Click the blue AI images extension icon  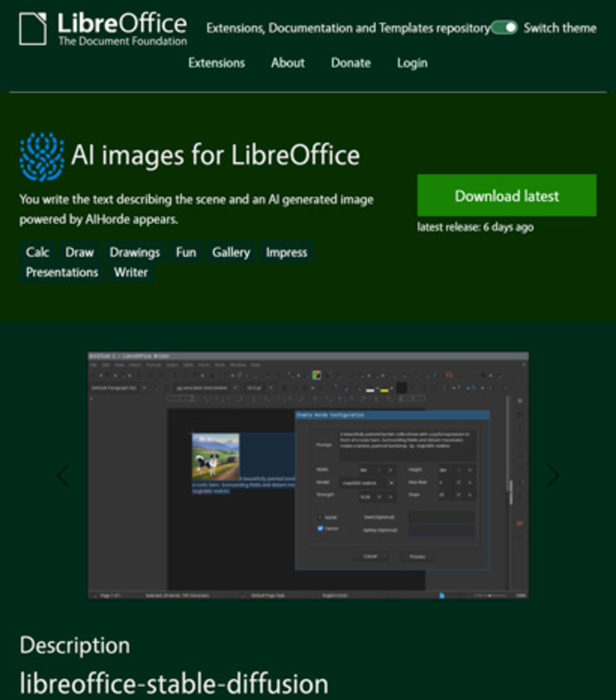click(42, 157)
